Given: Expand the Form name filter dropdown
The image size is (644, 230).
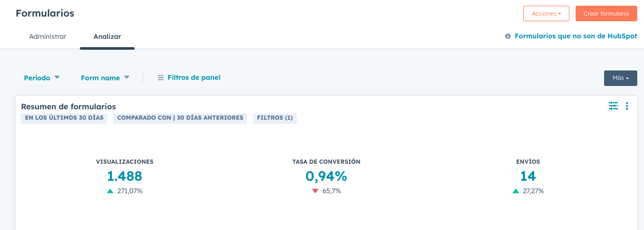Looking at the screenshot, I should (x=105, y=78).
